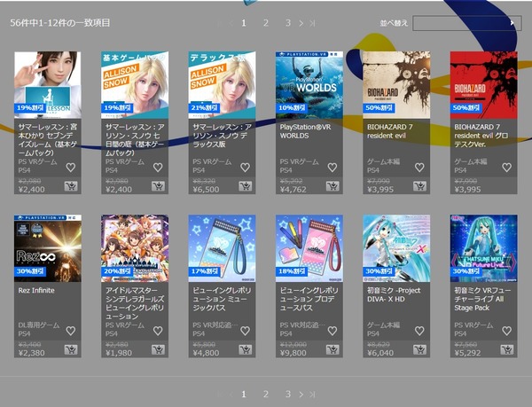Jump to last page in bottom pagination
The height and width of the screenshot is (407, 532).
(312, 394)
